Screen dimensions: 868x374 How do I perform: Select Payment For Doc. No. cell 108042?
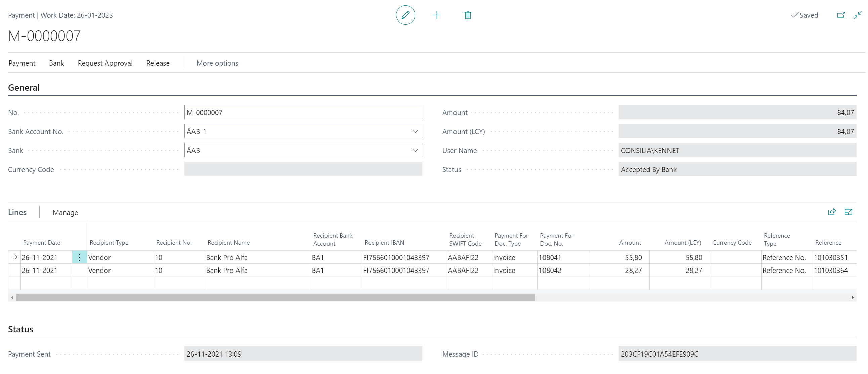point(563,271)
